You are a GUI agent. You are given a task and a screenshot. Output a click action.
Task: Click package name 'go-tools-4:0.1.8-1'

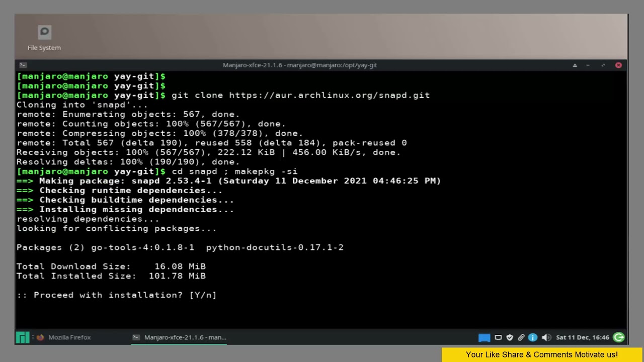pos(142,247)
